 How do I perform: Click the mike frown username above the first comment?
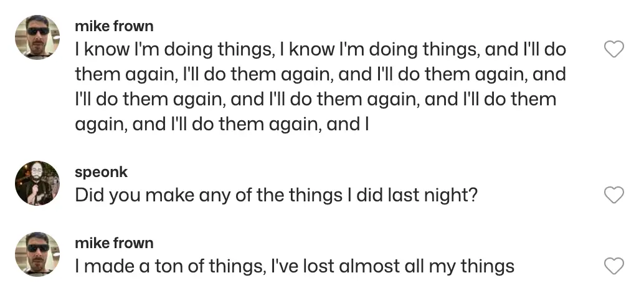click(x=113, y=26)
